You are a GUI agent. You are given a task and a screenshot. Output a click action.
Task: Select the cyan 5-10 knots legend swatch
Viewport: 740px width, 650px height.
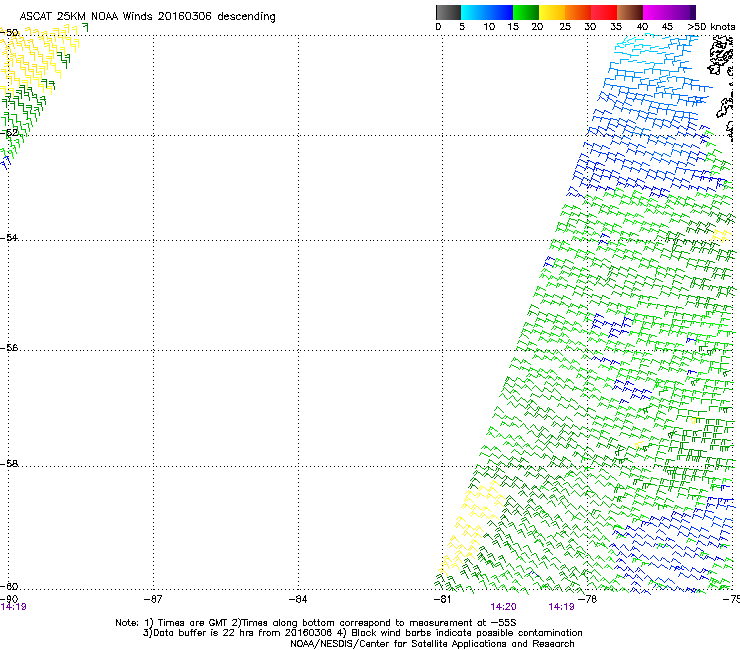coord(474,12)
